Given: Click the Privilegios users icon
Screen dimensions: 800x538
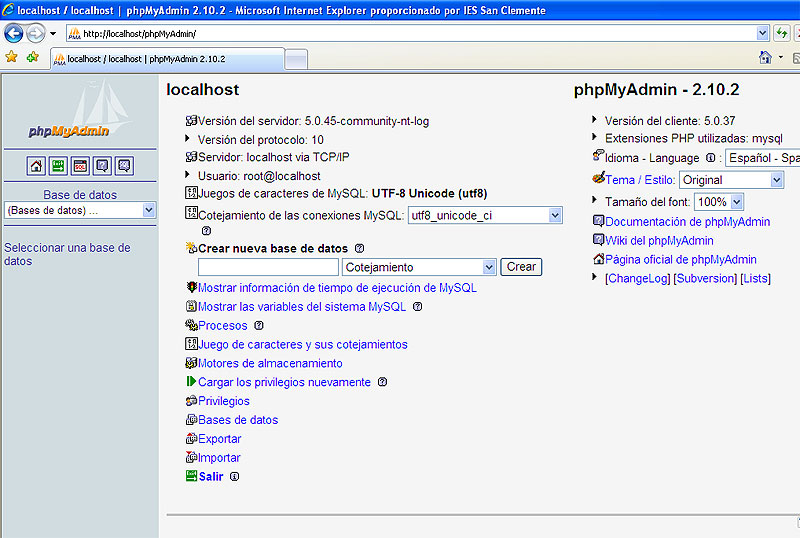Looking at the screenshot, I should pos(191,401).
